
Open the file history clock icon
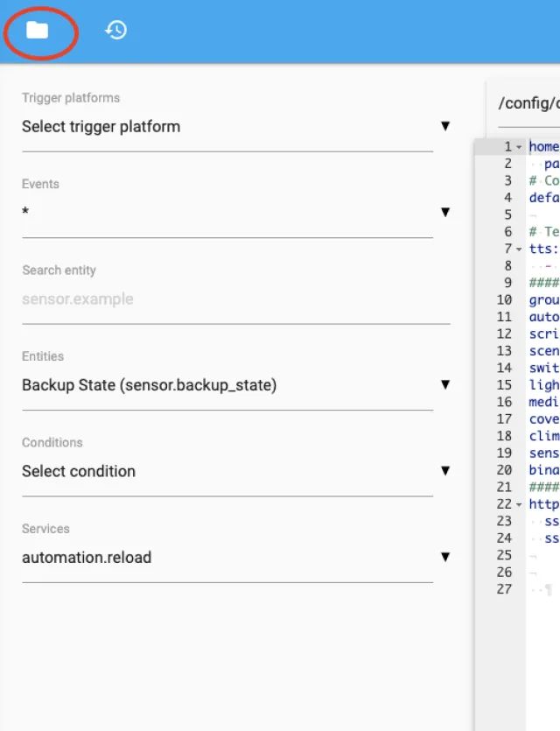(115, 31)
